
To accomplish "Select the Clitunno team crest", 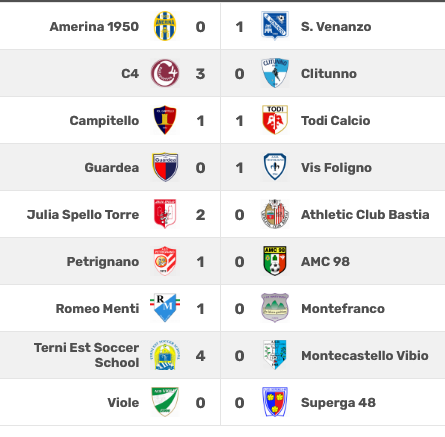I will point(275,73).
